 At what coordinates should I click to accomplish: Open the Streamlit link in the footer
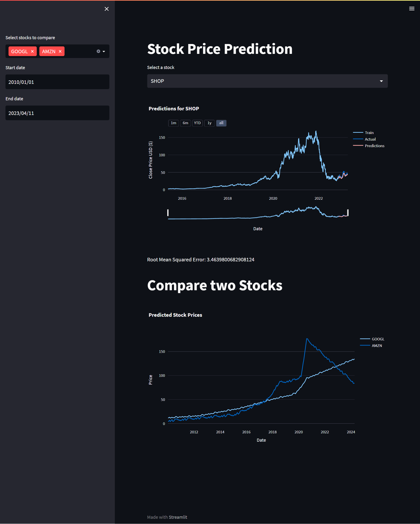pos(178,517)
